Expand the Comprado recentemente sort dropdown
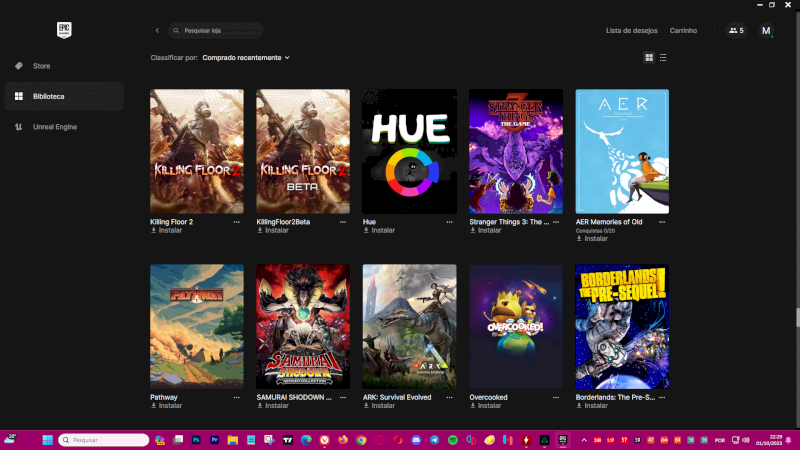This screenshot has width=800, height=450. click(245, 58)
